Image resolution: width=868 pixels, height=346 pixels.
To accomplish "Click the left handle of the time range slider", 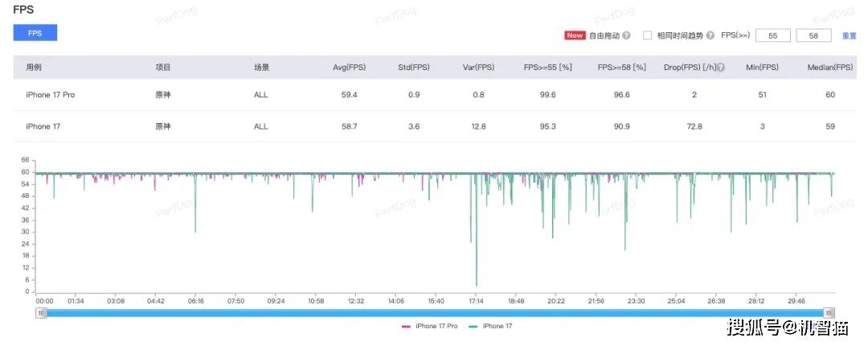I will (41, 313).
